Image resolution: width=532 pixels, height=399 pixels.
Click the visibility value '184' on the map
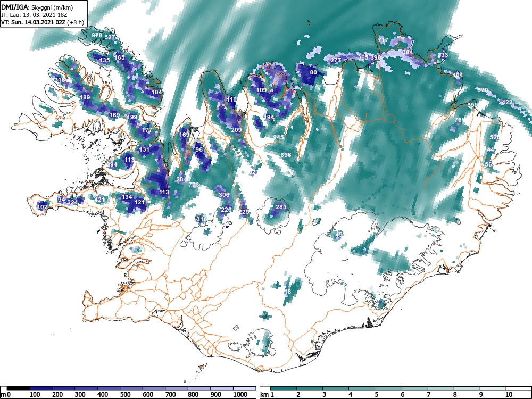(x=157, y=92)
